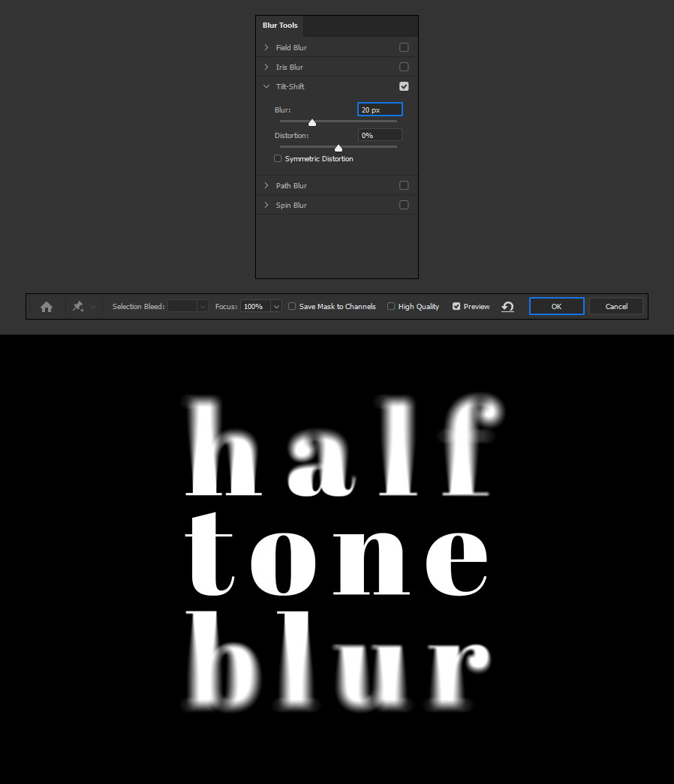This screenshot has height=784, width=674.
Task: Enable the Path Blur checkbox
Action: pyautogui.click(x=404, y=185)
